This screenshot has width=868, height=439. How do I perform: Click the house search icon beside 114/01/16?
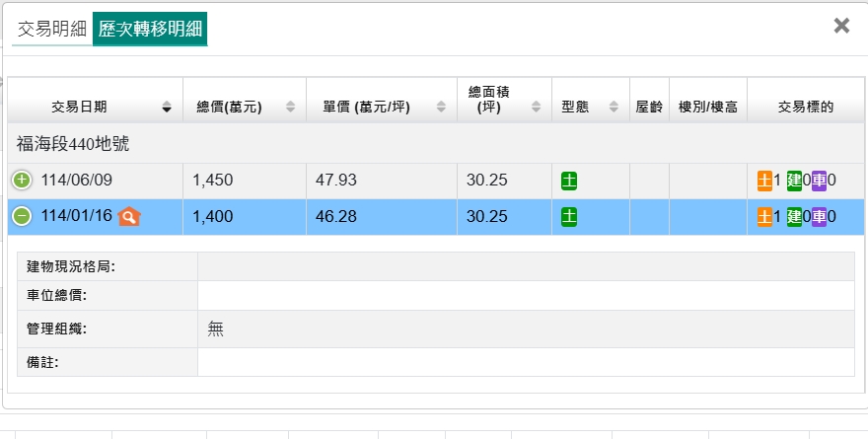(129, 216)
